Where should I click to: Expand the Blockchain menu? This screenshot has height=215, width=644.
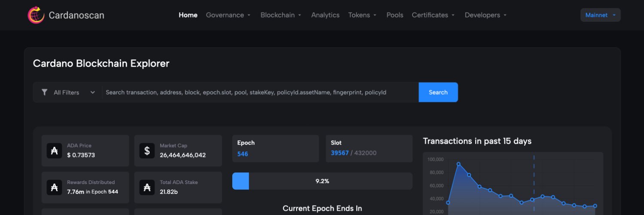[x=281, y=15]
